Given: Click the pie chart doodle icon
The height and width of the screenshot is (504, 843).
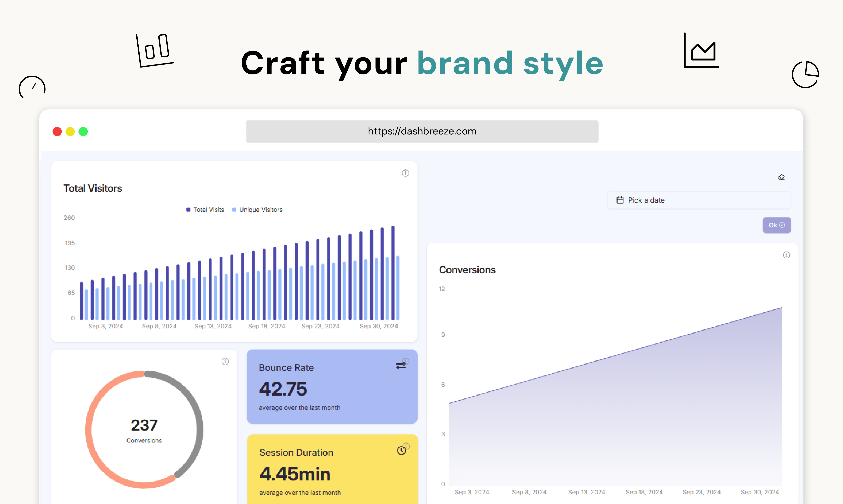Looking at the screenshot, I should pyautogui.click(x=805, y=74).
